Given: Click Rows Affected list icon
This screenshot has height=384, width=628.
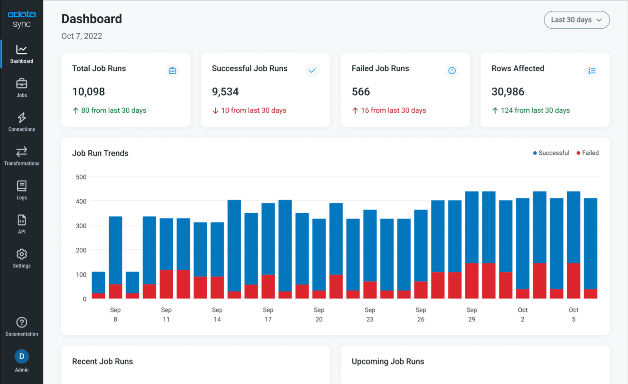Looking at the screenshot, I should pyautogui.click(x=592, y=71).
